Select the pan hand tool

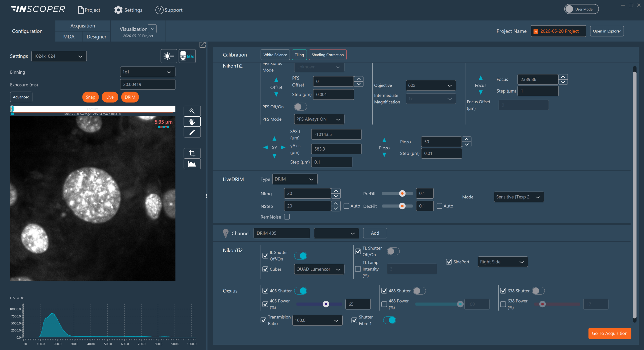[192, 122]
